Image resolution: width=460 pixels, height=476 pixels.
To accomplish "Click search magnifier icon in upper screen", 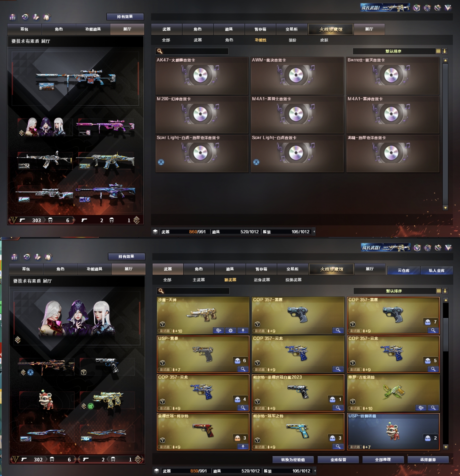I will [160, 51].
